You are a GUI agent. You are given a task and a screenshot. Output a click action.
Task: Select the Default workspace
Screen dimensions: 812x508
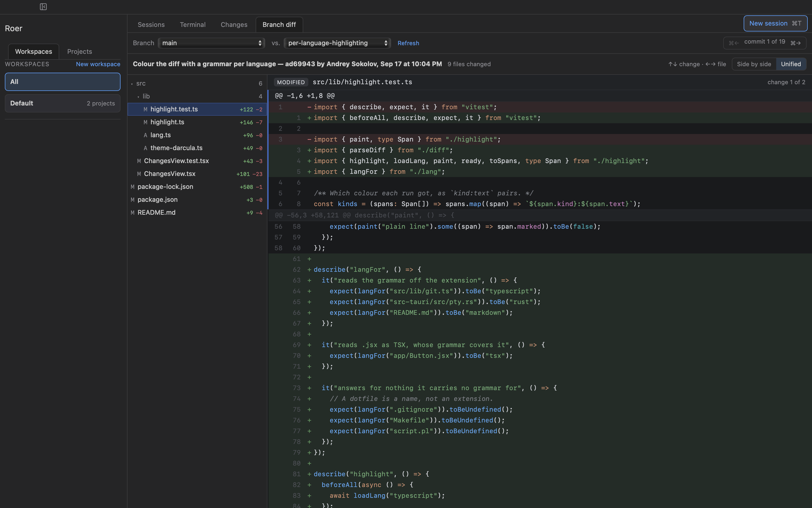[62, 103]
